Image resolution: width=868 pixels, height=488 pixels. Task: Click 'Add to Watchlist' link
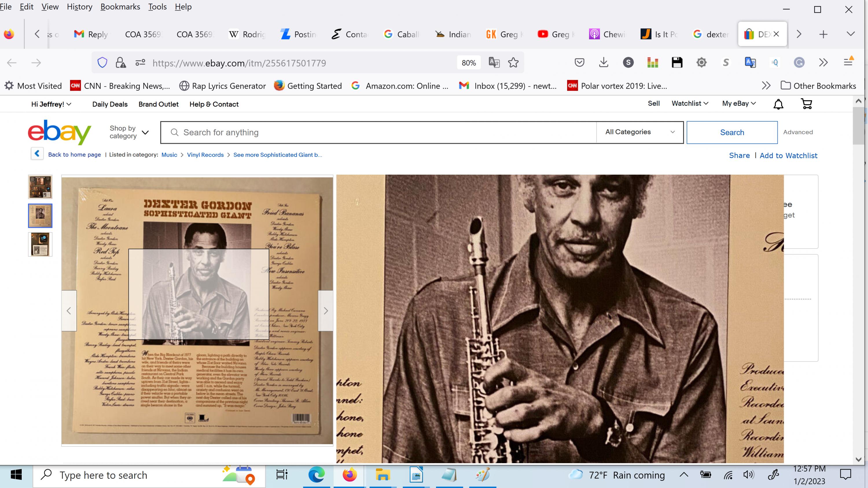pos(789,156)
